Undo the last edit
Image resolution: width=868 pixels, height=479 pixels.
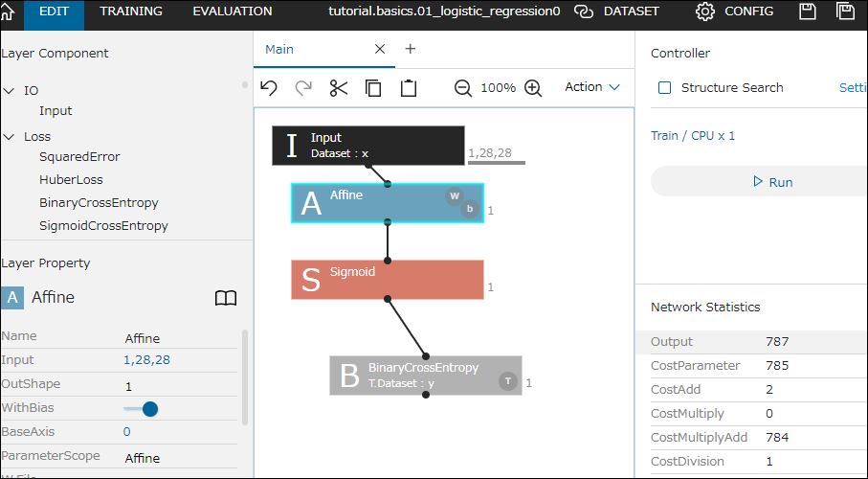click(269, 88)
